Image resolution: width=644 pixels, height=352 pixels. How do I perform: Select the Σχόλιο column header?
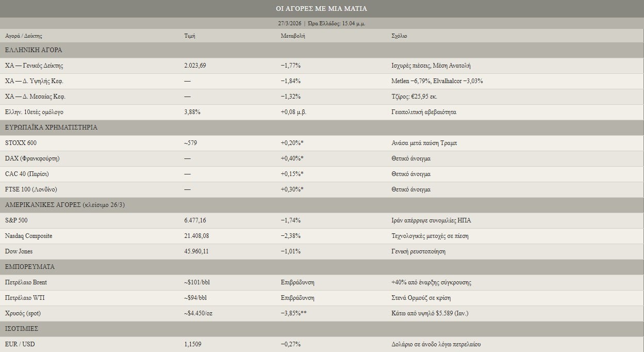click(x=399, y=36)
